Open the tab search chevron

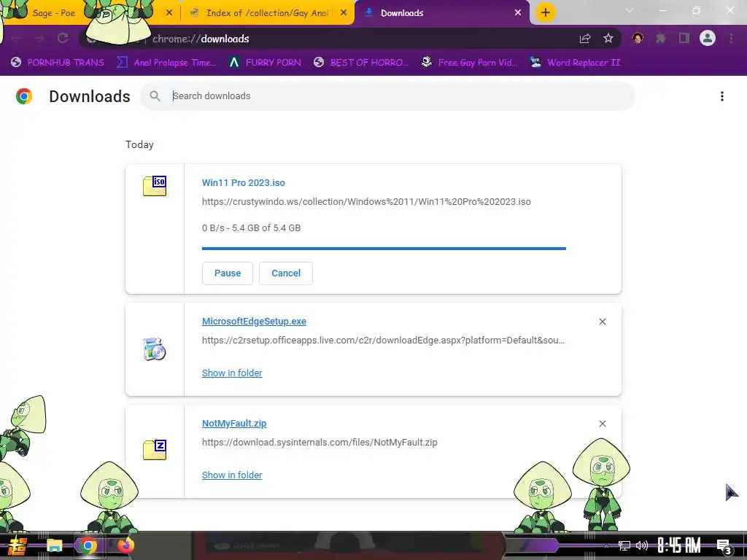click(630, 10)
